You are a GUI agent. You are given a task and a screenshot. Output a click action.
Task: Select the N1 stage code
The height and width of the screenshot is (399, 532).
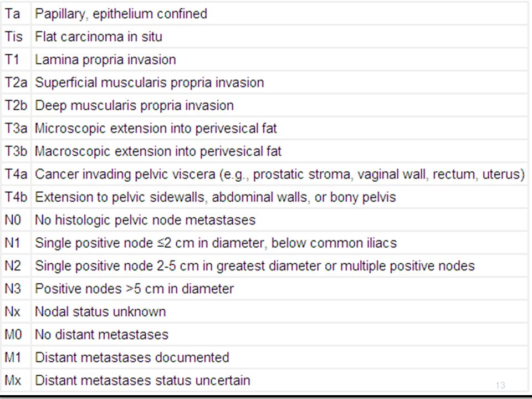click(x=12, y=243)
